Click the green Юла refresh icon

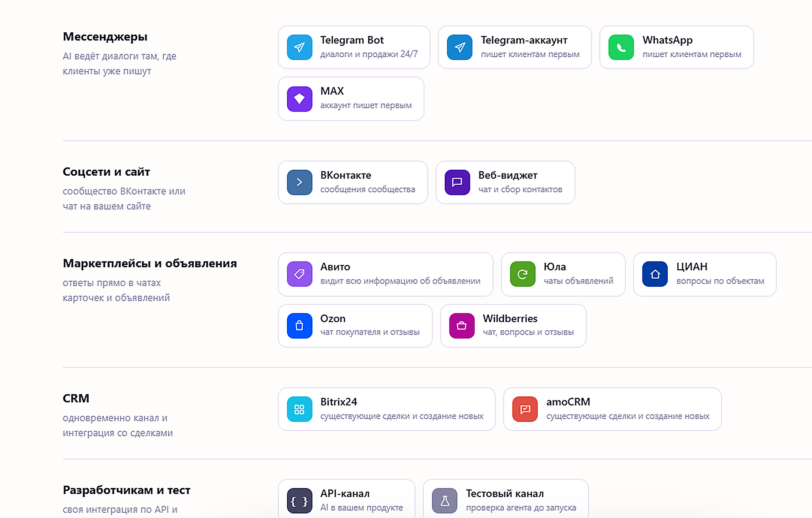(522, 274)
